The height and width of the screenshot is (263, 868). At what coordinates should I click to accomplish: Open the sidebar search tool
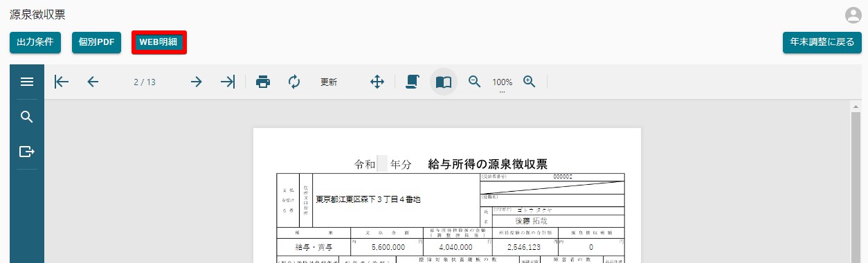tap(27, 116)
